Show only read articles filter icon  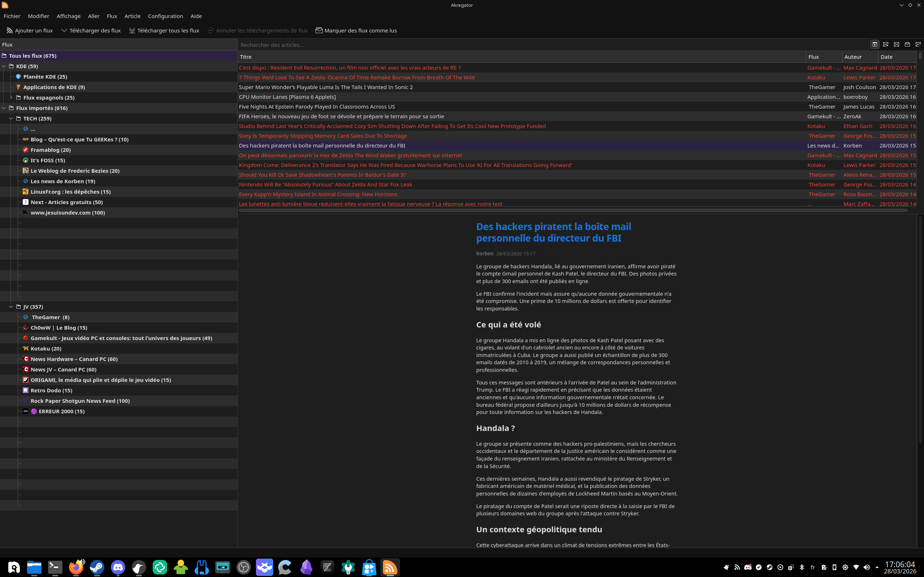coord(908,45)
